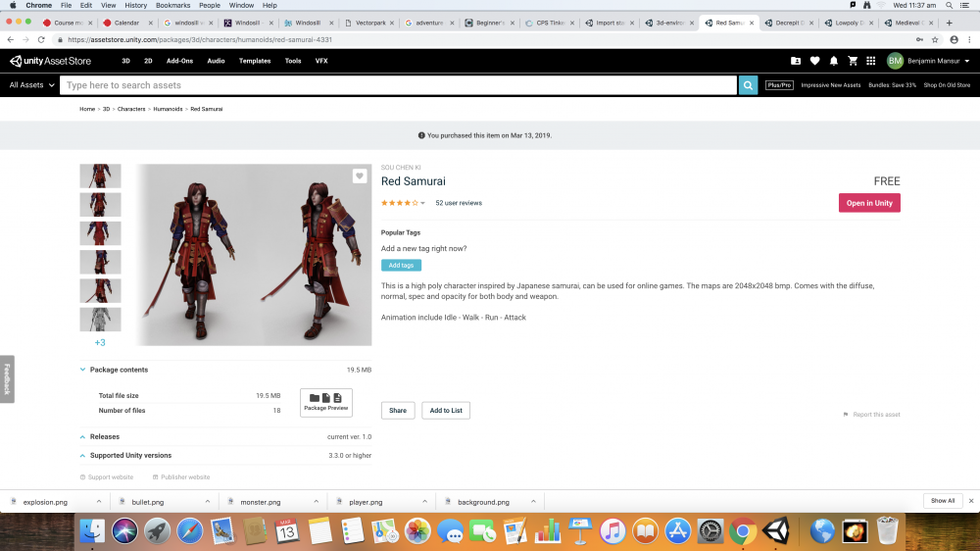Open the VFX menu

click(321, 61)
